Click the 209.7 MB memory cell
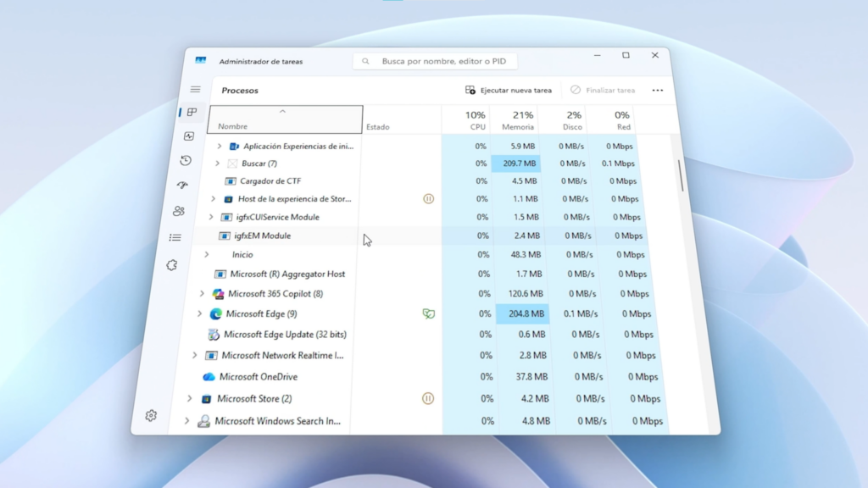868x488 pixels. pyautogui.click(x=516, y=164)
